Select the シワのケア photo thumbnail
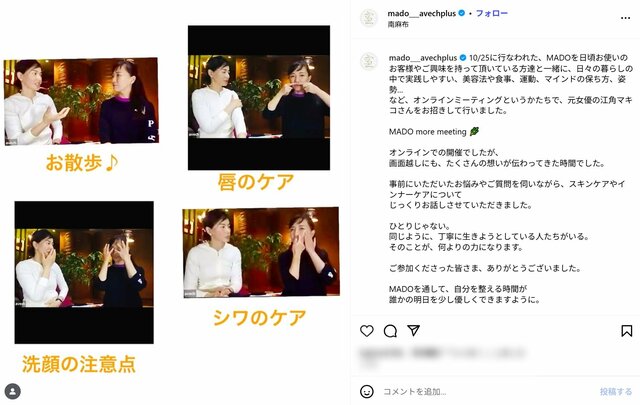This screenshot has width=640, height=405. [261, 252]
